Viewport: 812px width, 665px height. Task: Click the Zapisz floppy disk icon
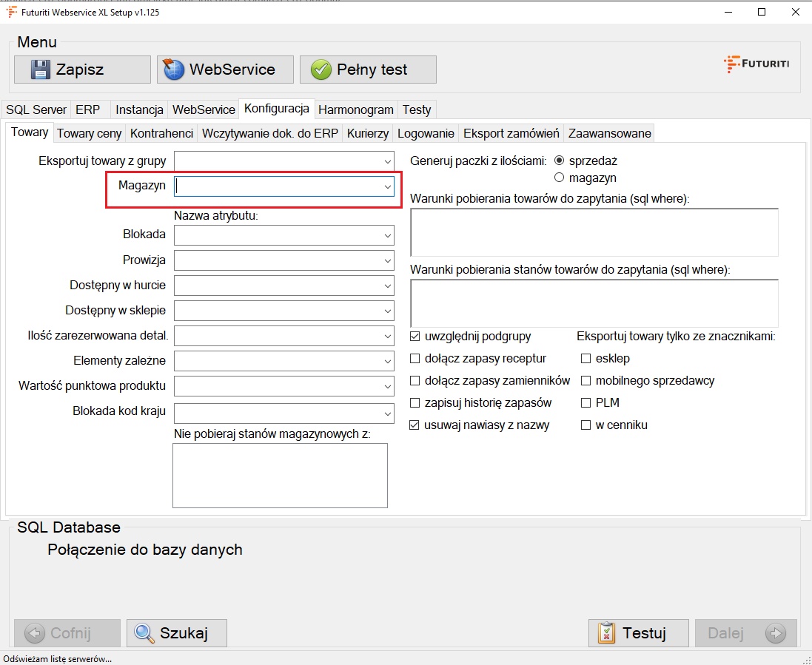click(x=41, y=70)
